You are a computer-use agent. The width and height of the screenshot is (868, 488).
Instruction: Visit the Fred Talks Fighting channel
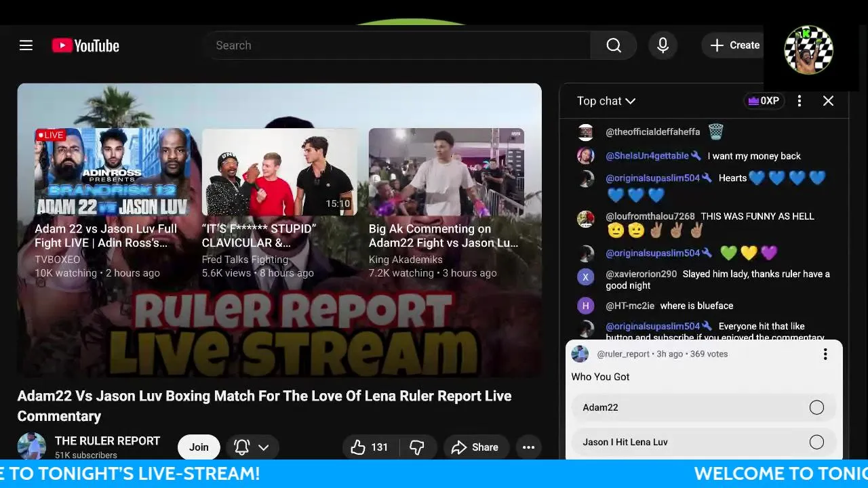[245, 260]
